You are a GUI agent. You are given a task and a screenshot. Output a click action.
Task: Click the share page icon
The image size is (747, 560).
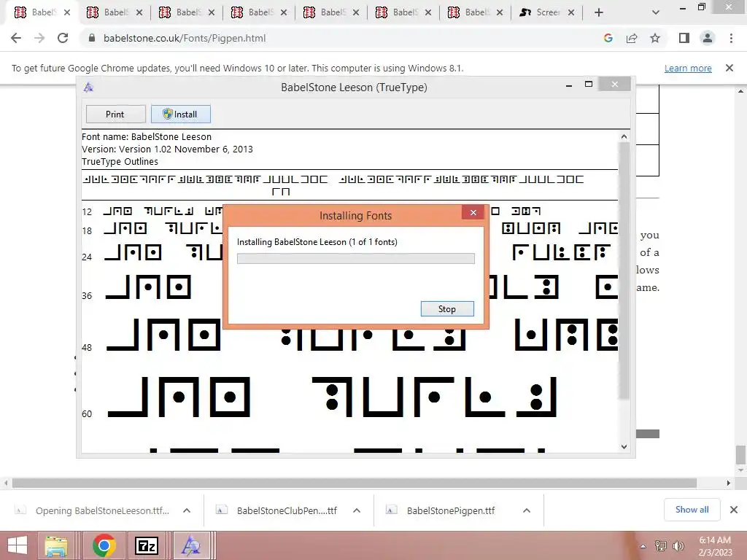click(x=632, y=38)
